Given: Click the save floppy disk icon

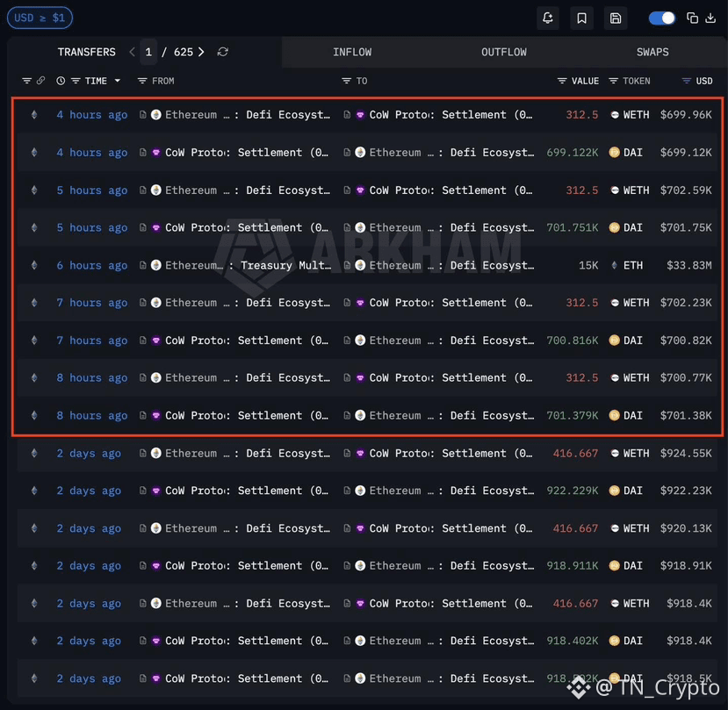Looking at the screenshot, I should [x=616, y=18].
